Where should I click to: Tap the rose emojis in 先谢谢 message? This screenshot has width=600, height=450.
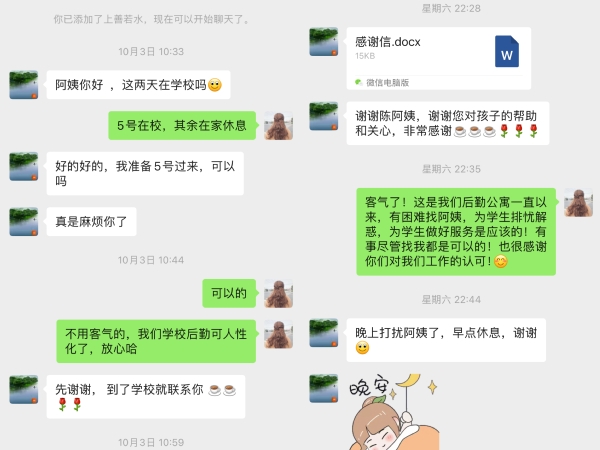(x=70, y=404)
